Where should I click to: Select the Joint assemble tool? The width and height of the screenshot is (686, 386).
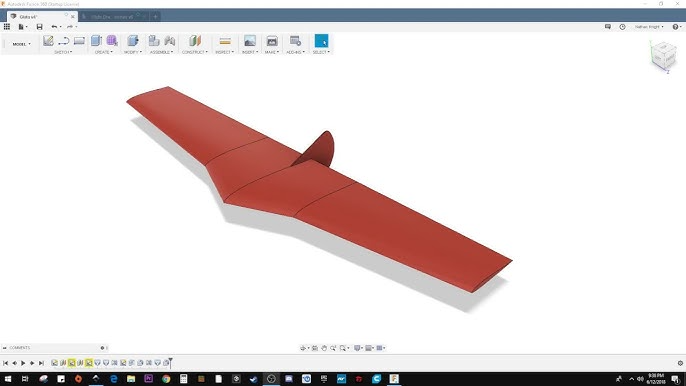[x=170, y=41]
